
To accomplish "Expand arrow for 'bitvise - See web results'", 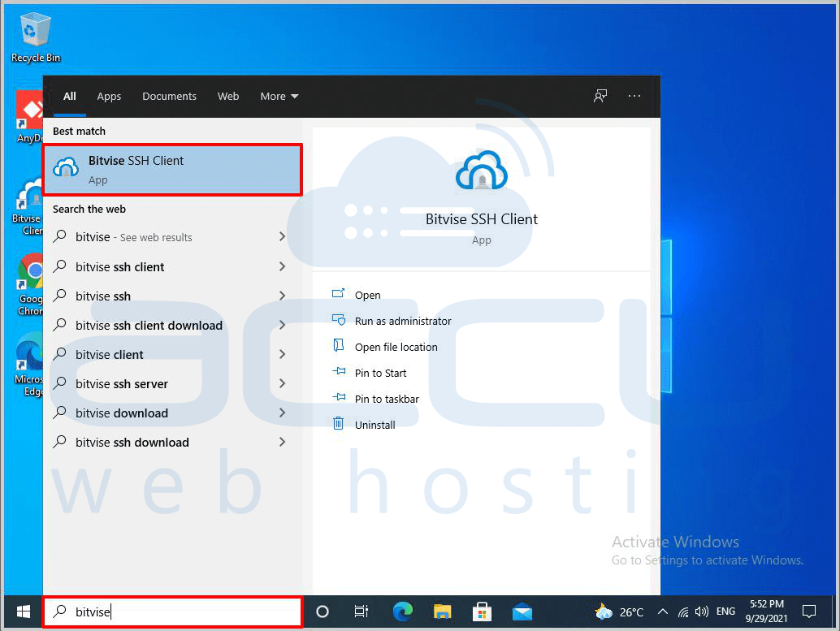I will 283,237.
